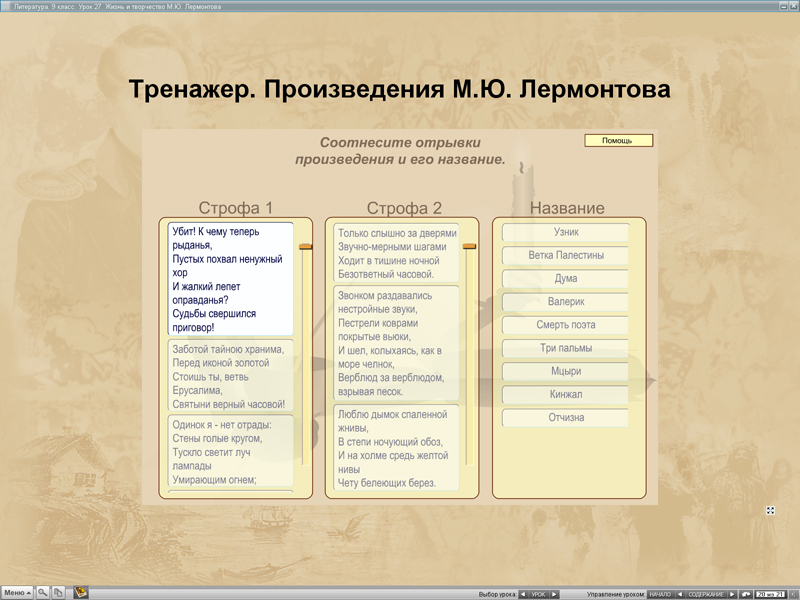Image resolution: width=800 pixels, height=600 pixels.
Task: Click the copy pages icon in bottom toolbar
Action: (x=57, y=592)
